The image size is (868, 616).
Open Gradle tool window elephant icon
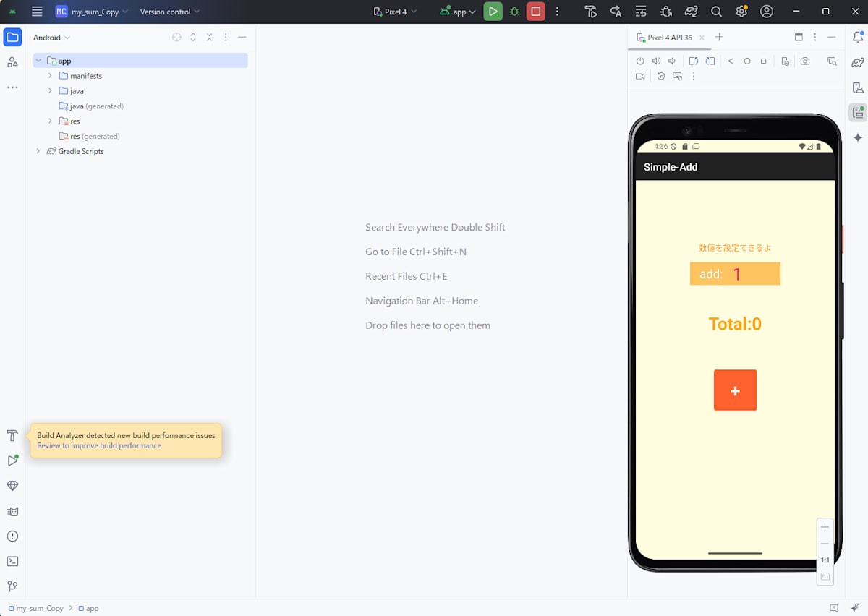click(x=858, y=62)
